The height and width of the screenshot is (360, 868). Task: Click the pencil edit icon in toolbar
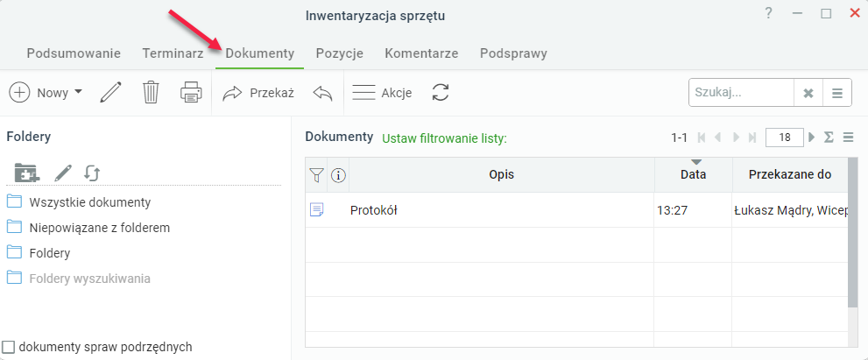[x=111, y=93]
